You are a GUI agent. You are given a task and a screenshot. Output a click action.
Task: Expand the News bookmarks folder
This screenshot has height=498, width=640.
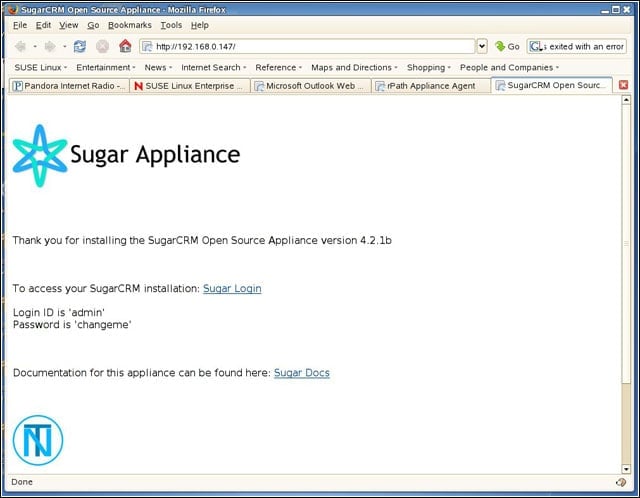tap(158, 67)
